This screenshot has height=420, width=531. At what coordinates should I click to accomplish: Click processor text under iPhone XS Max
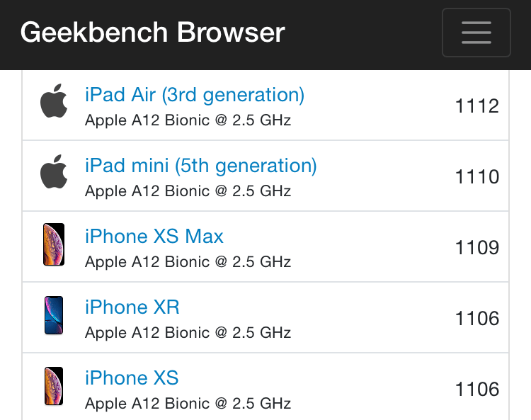click(x=188, y=262)
